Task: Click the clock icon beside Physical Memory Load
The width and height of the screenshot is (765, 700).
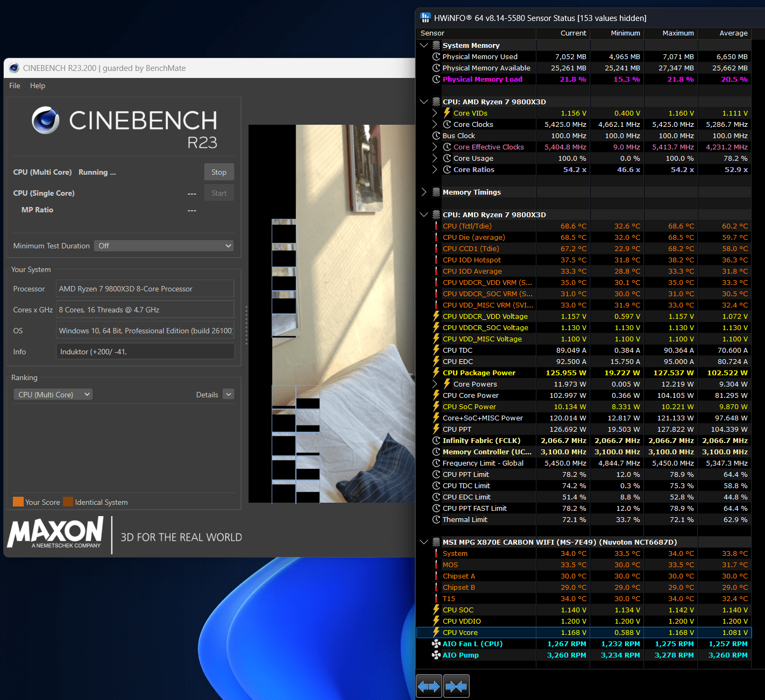Action: click(x=436, y=79)
